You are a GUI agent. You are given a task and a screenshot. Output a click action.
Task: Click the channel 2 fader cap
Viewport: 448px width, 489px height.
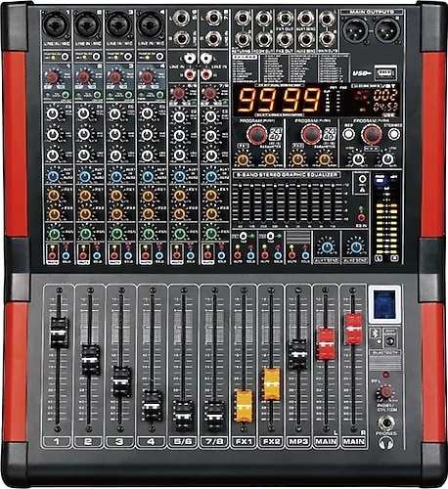(x=90, y=359)
